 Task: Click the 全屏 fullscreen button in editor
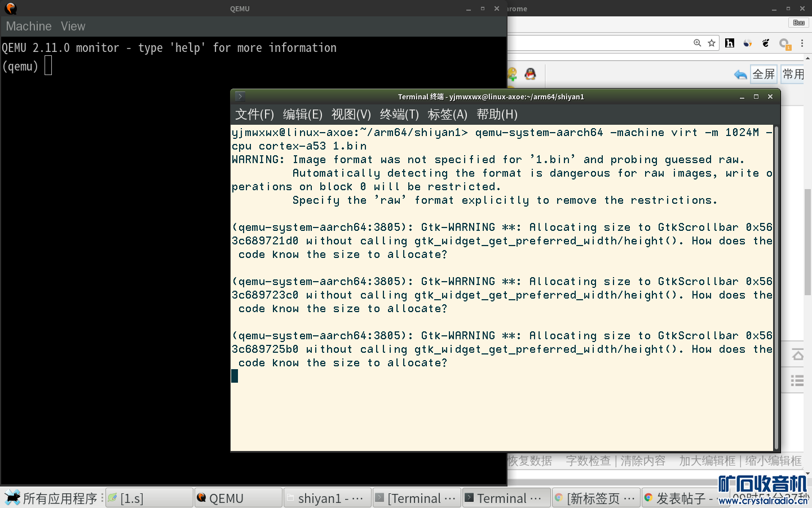[x=764, y=74]
